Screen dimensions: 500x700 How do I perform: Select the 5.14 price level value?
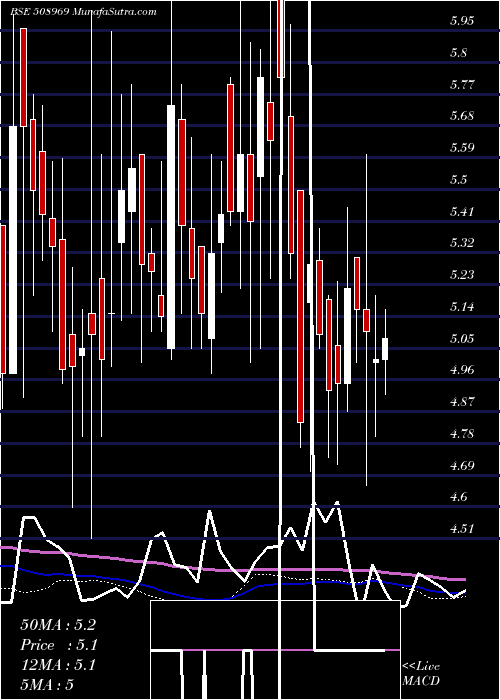462,307
